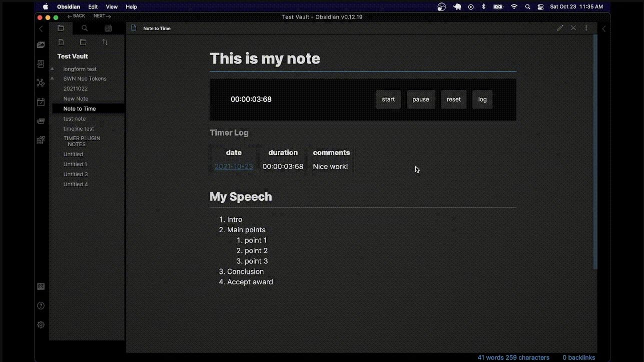Open the 2021-10-23 date link
This screenshot has width=644, height=362.
click(234, 167)
